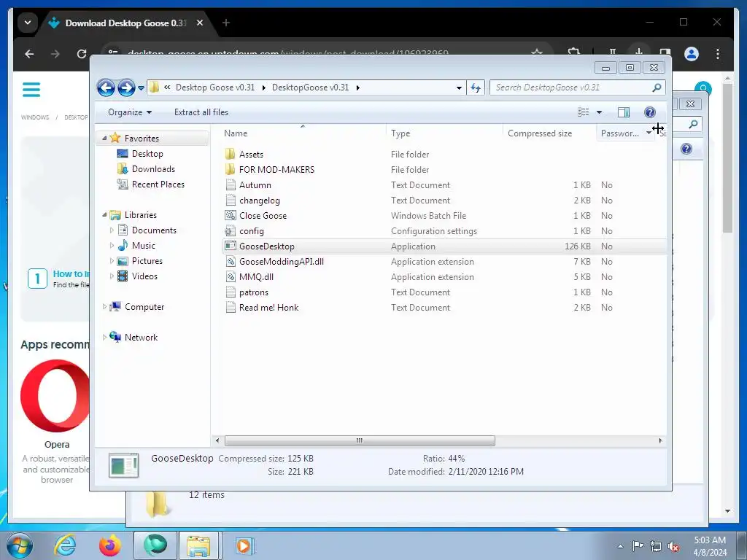The height and width of the screenshot is (560, 747).
Task: Expand the Documents library node
Action: (x=112, y=230)
